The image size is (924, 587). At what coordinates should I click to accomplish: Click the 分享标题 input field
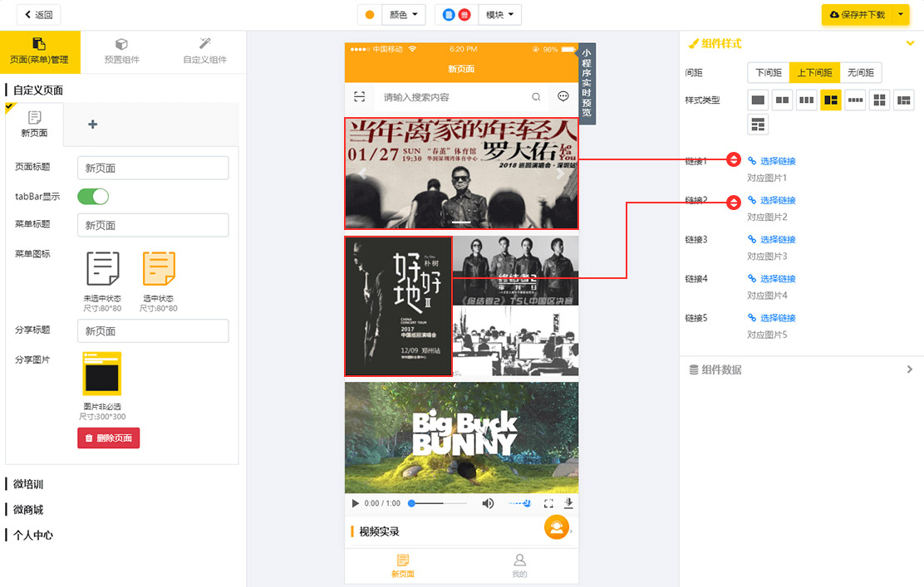click(x=153, y=331)
